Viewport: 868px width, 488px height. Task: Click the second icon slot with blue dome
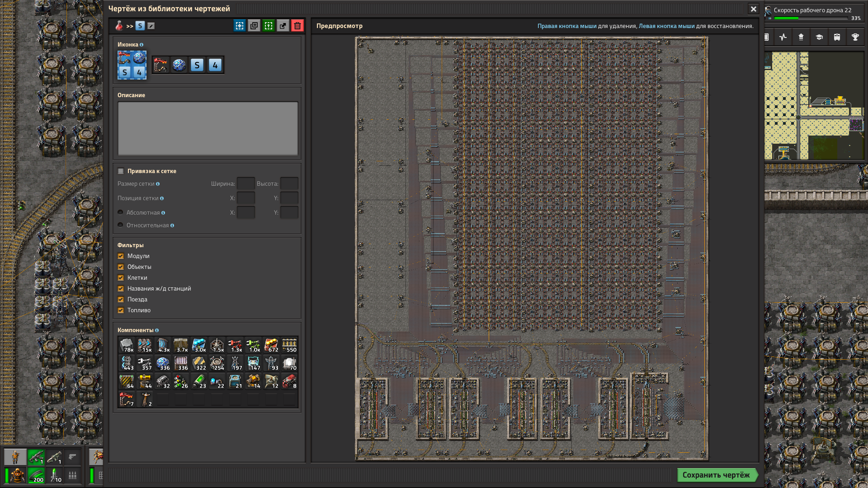pos(179,65)
